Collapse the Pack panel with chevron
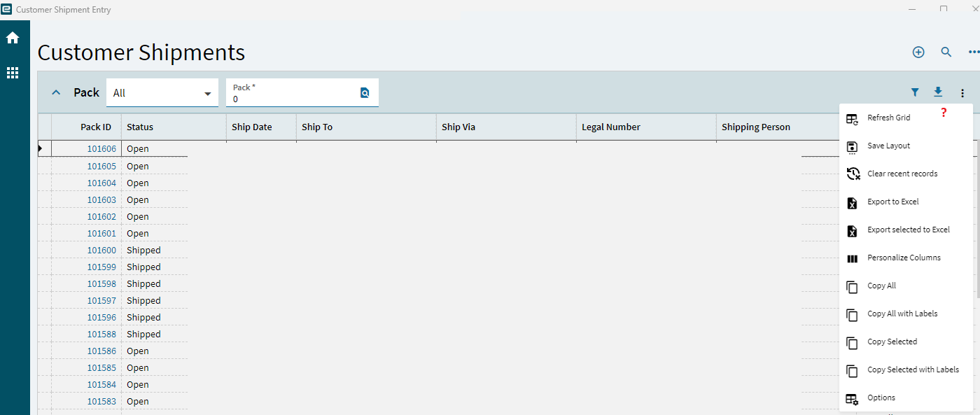The width and height of the screenshot is (980, 415). [57, 92]
